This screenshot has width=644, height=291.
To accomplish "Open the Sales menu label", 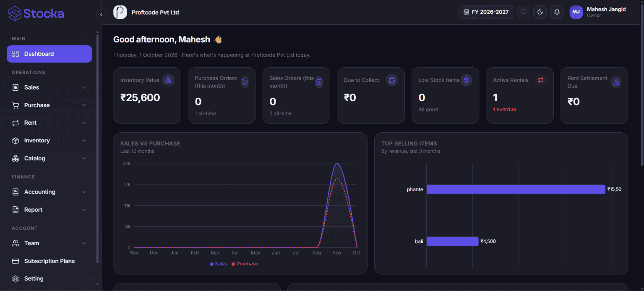I will [31, 87].
